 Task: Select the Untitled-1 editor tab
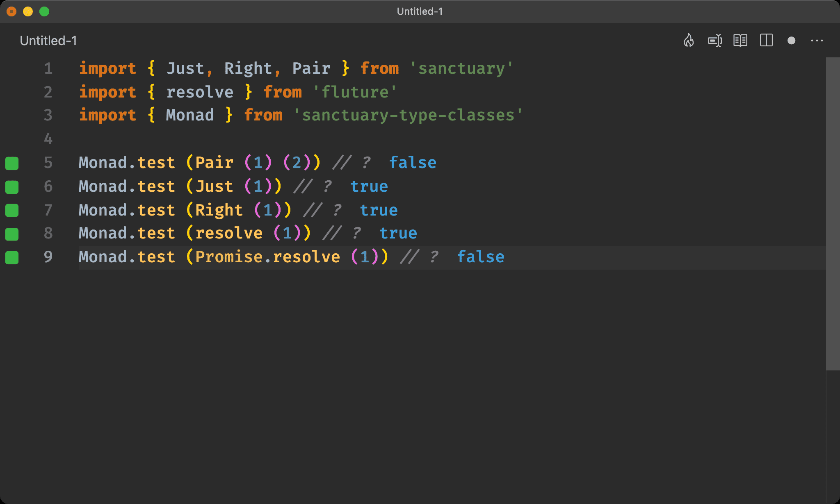[x=48, y=41]
